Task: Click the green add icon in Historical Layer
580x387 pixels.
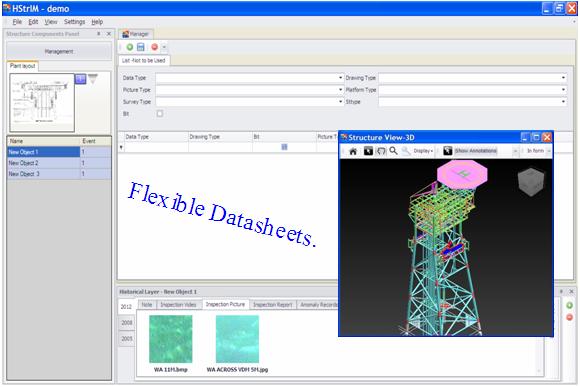Action: 570,305
